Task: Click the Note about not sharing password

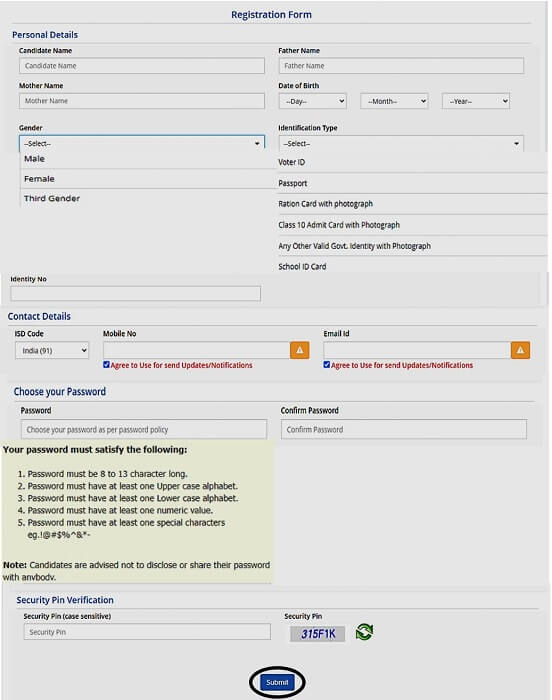Action: pyautogui.click(x=136, y=571)
